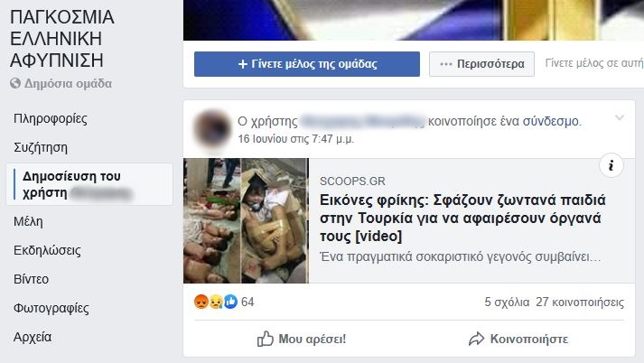Click Μου αρέσει! thumbs-up button

[x=302, y=340]
